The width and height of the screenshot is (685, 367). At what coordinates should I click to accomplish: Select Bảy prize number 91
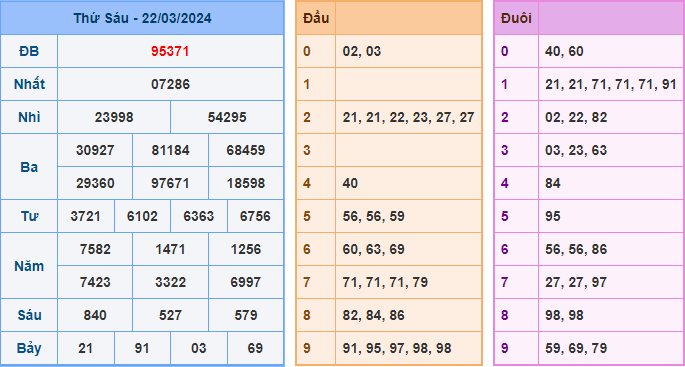[x=142, y=348]
